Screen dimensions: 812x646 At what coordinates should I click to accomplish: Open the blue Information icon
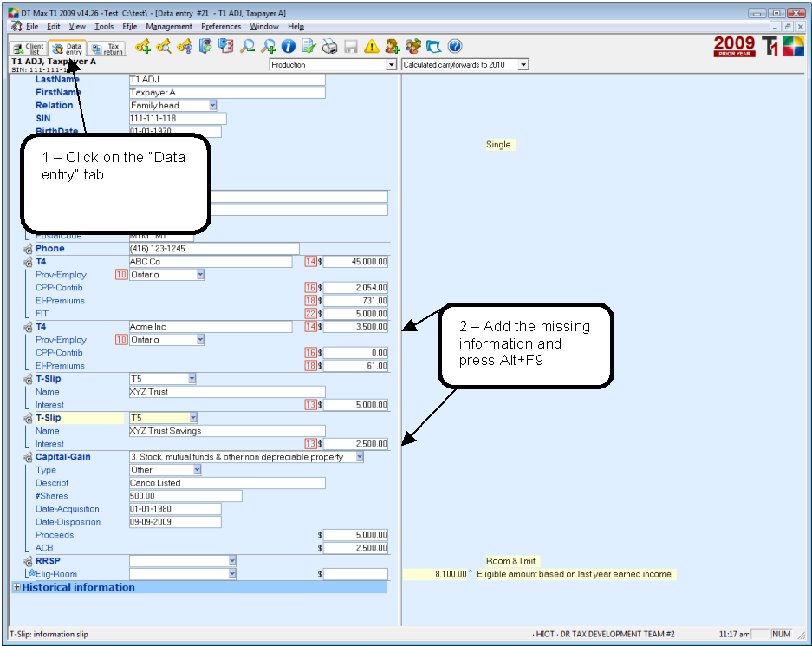pyautogui.click(x=287, y=47)
